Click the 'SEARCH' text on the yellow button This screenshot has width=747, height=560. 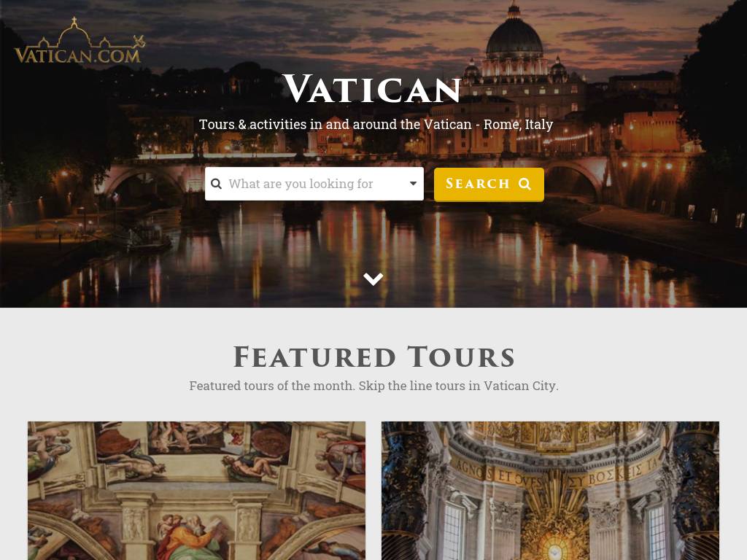pos(478,184)
